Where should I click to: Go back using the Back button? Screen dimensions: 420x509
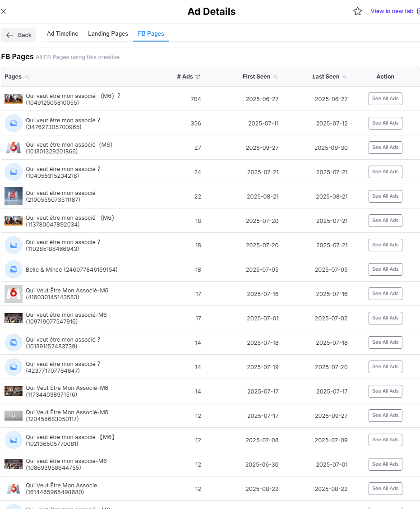coord(18,35)
